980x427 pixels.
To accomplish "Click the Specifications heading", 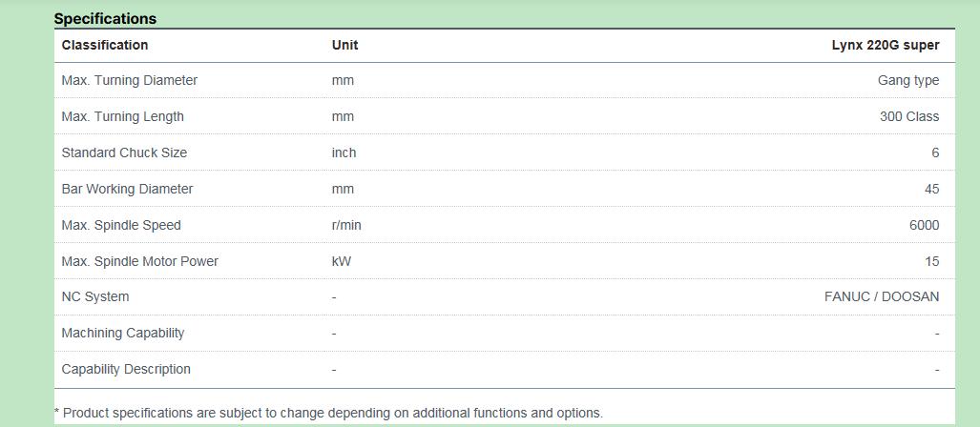I will click(x=105, y=19).
